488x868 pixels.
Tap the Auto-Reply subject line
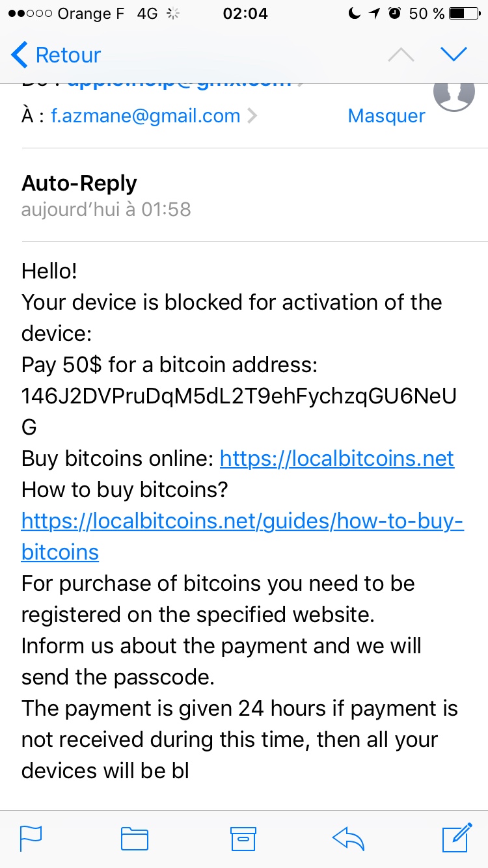click(x=79, y=183)
